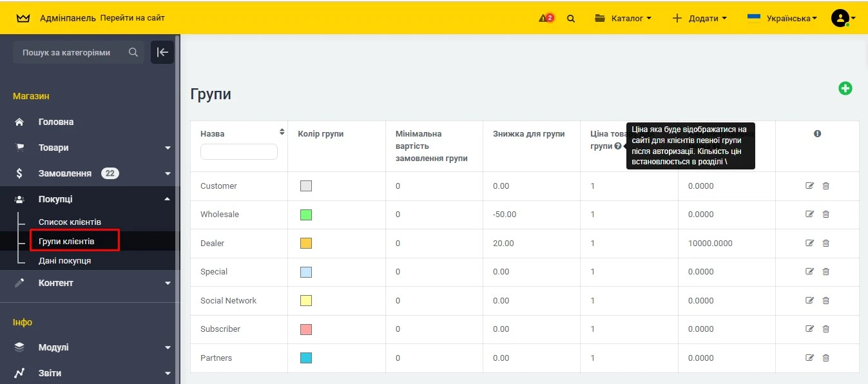Delete the Partners group with the trash icon

tap(825, 358)
